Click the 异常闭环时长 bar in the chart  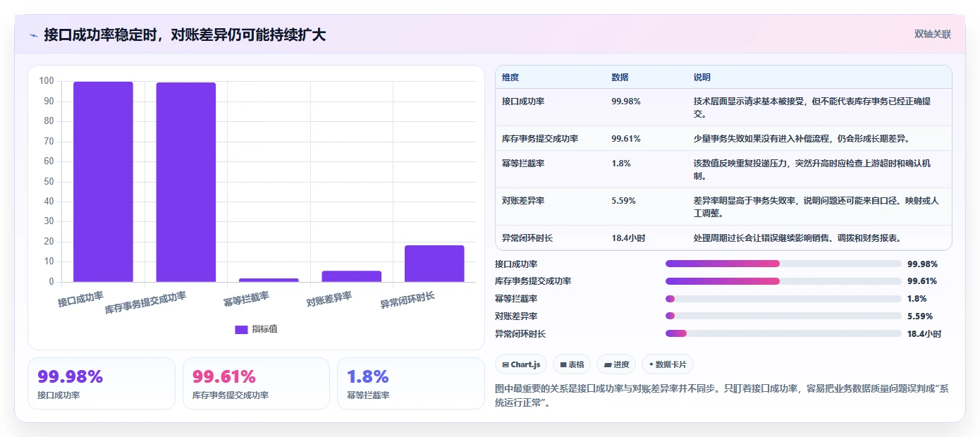[434, 264]
